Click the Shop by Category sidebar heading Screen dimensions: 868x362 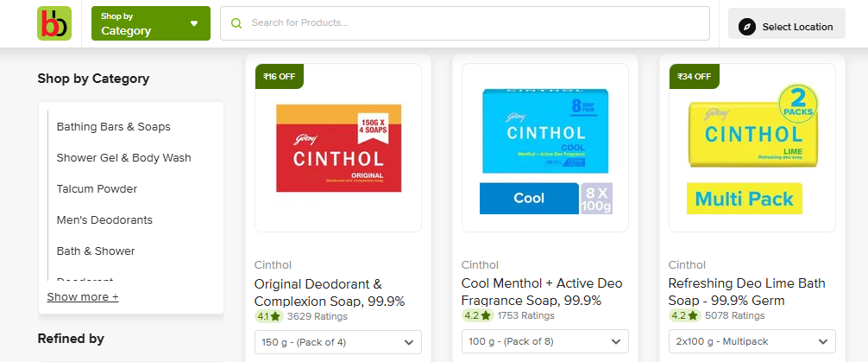pos(93,78)
